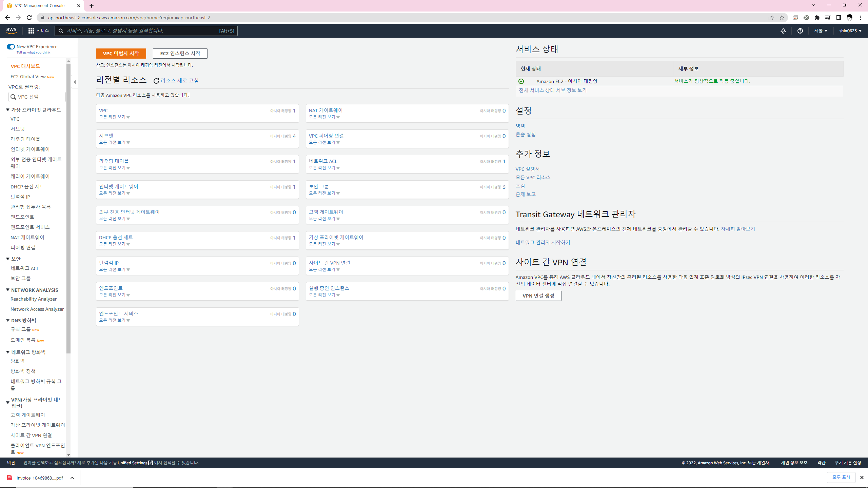Select Reachability Analyzer in sidebar

tap(33, 299)
